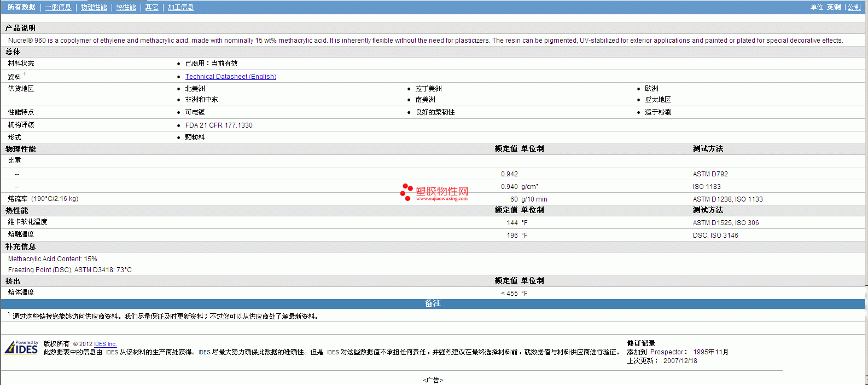Select 拉丁美洲 in the availability list

[x=428, y=89]
